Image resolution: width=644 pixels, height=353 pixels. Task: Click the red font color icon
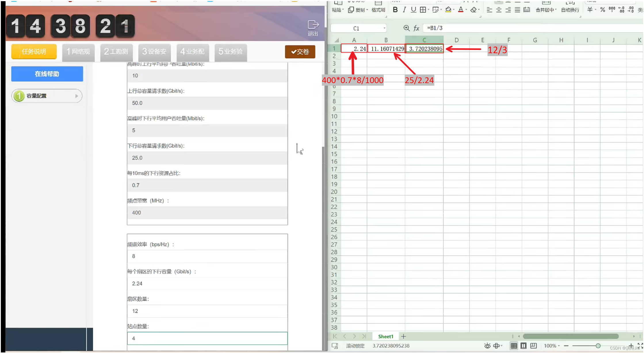[461, 10]
